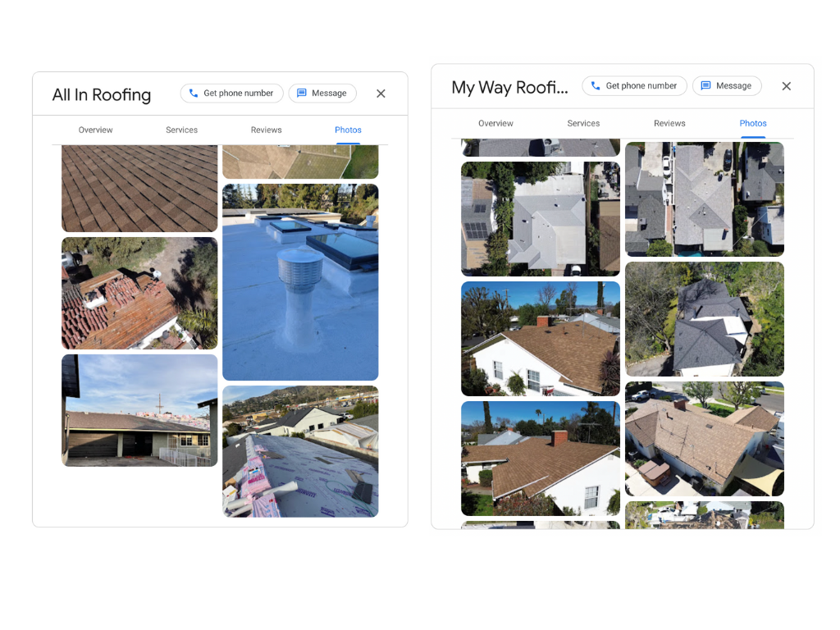
Task: View the solar panel rooftop aerial photo
Action: 540,219
